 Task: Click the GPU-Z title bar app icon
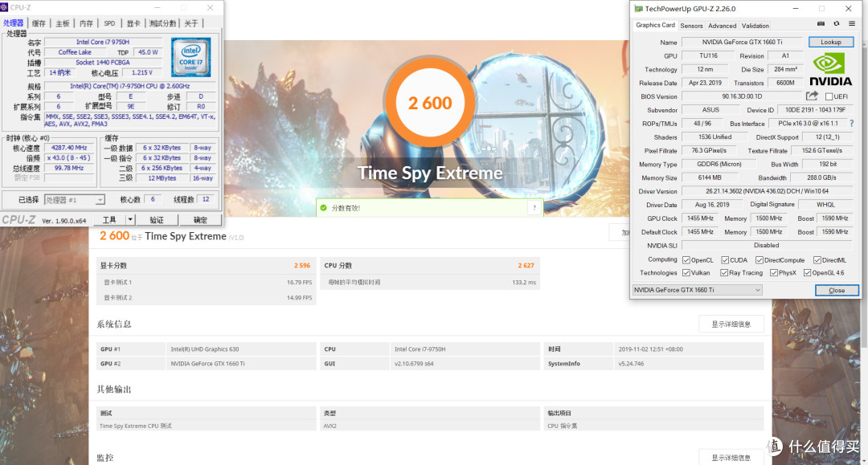click(x=638, y=9)
